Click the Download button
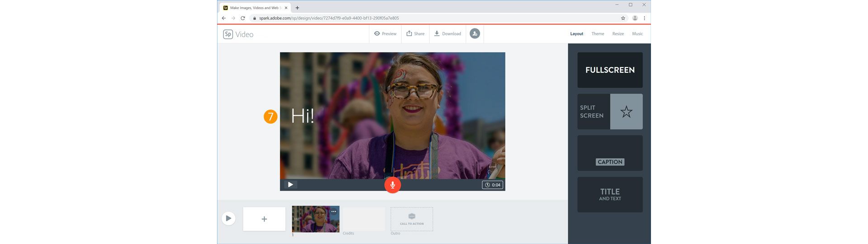 (448, 33)
